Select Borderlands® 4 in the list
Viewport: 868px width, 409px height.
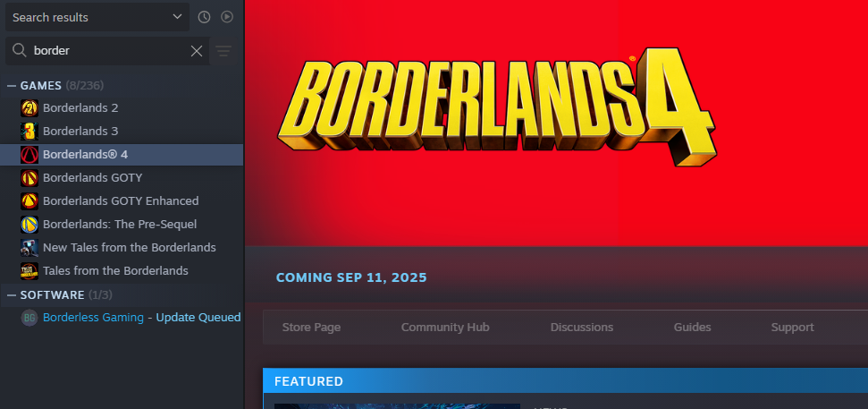[122, 155]
